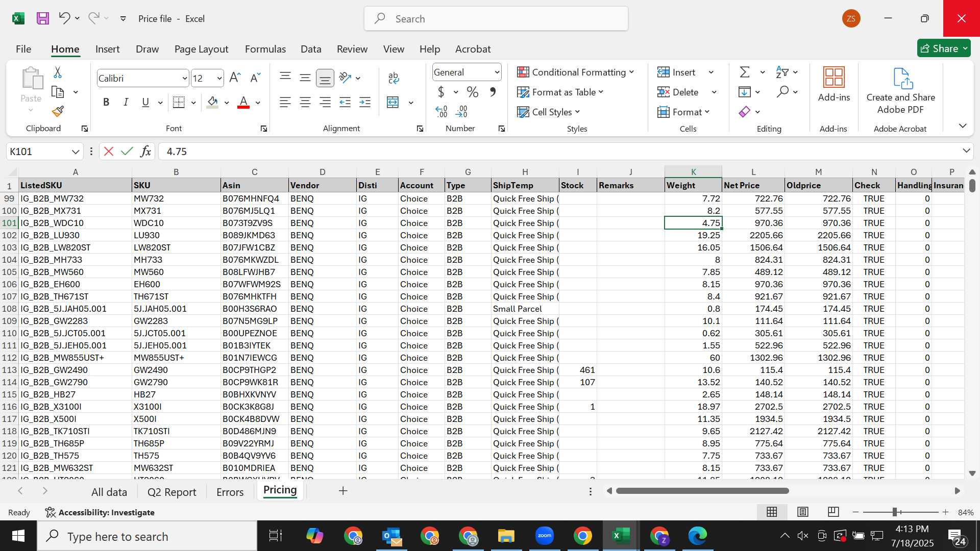Screen dimensions: 980x551
Task: Collapse the ribbon with chevron
Action: [963, 126]
